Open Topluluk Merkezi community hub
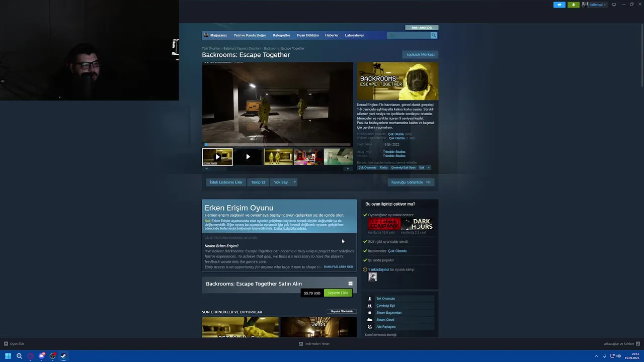Image resolution: width=644 pixels, height=362 pixels. click(x=420, y=54)
